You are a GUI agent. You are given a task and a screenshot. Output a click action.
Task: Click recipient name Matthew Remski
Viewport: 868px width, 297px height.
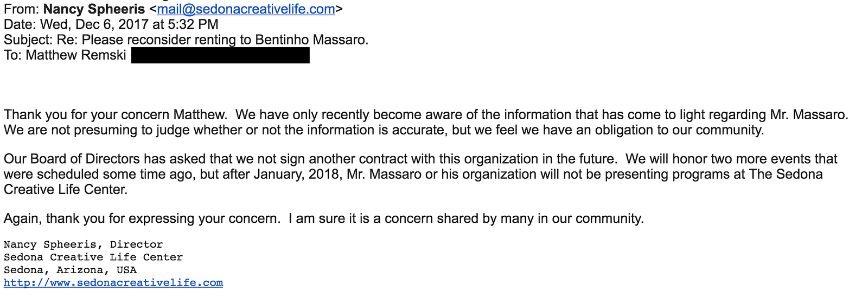76,55
